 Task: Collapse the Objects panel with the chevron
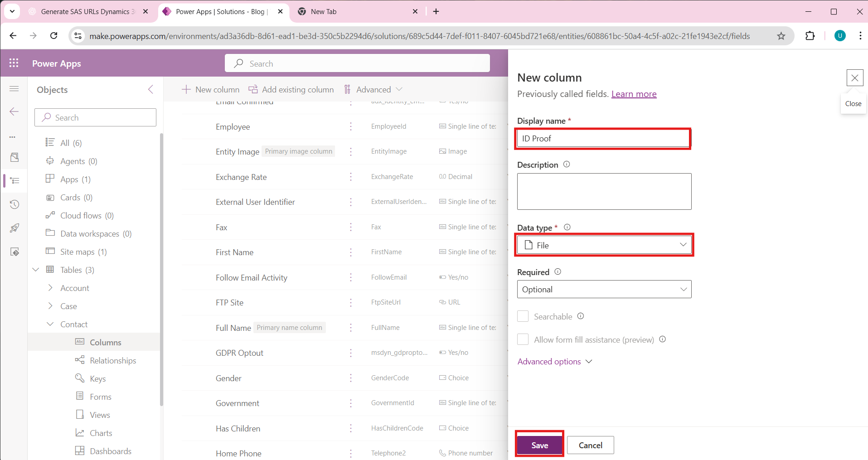pyautogui.click(x=151, y=90)
